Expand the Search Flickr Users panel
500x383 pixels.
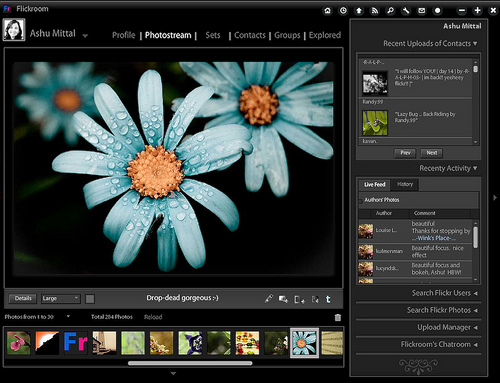pos(445,293)
